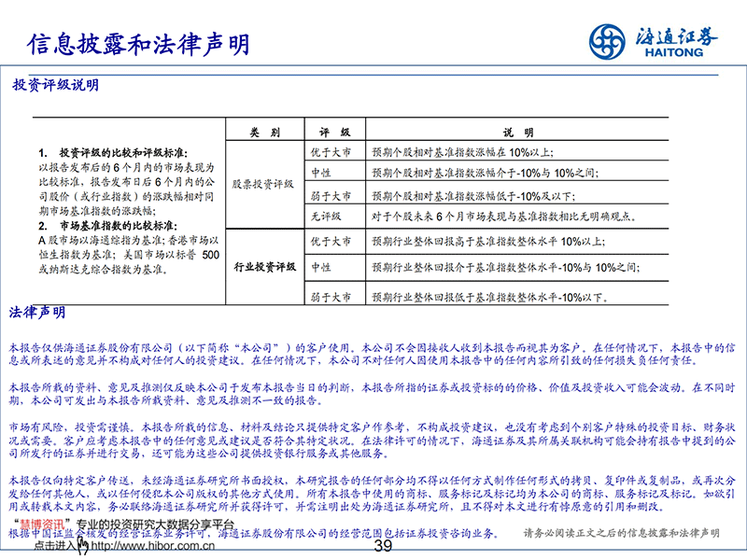
Task: Open the www.hibor.com.cn link
Action: pos(153,546)
